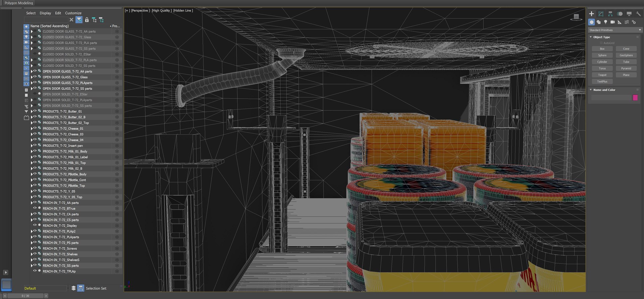Open the Motion command panel tab
644x299 pixels.
(x=620, y=14)
